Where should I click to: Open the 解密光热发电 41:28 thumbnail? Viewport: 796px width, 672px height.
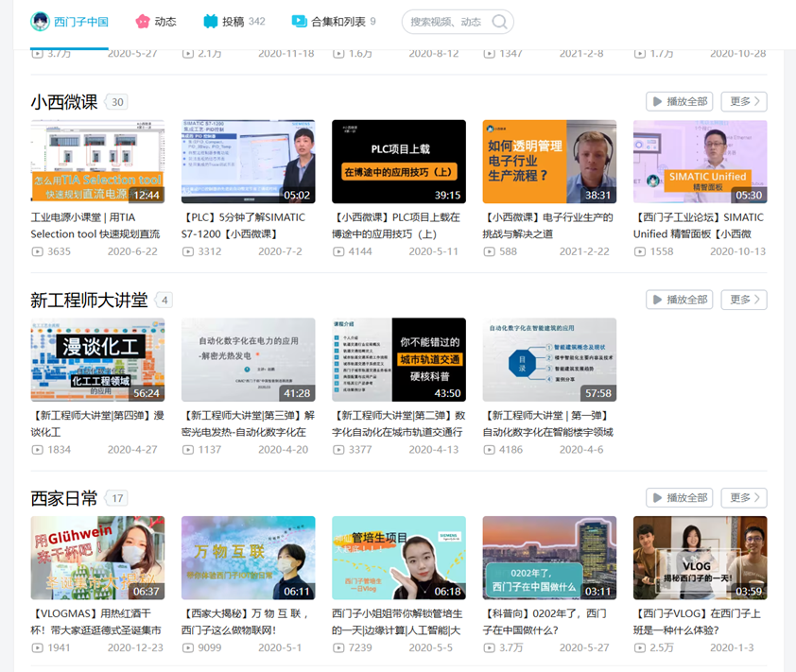click(249, 360)
